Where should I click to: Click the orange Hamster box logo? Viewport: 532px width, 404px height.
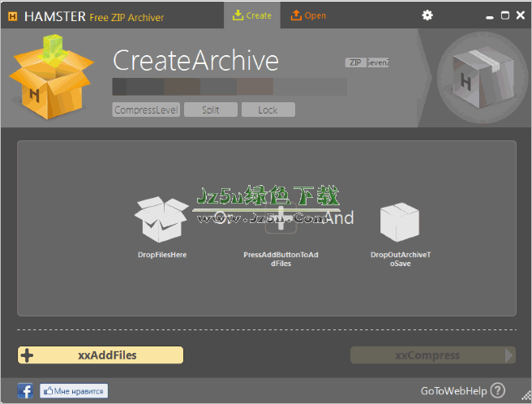coord(51,77)
